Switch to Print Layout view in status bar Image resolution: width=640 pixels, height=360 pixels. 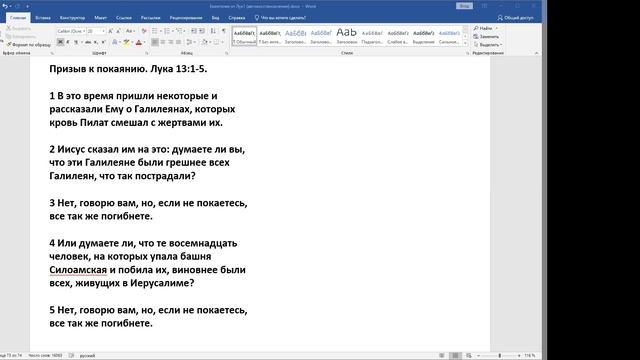[455, 356]
